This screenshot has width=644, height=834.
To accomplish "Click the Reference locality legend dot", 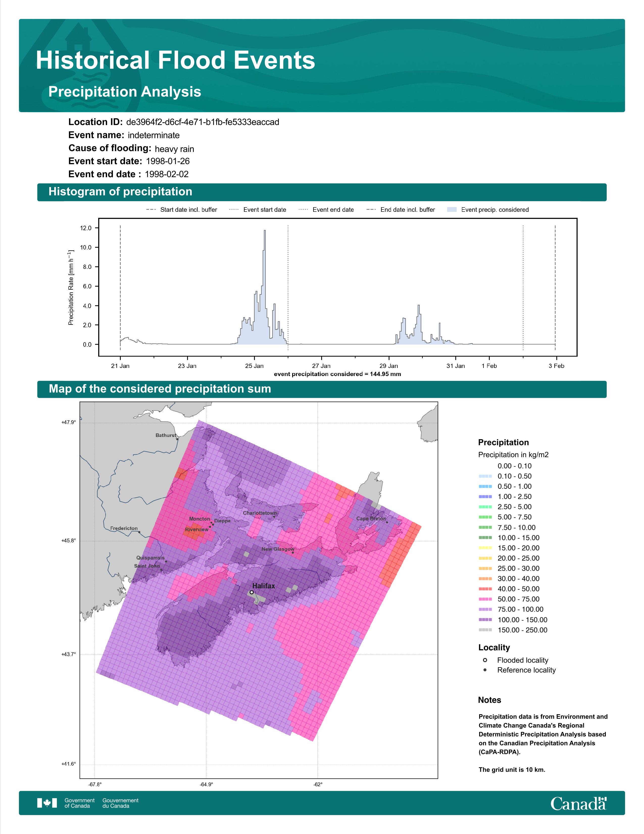I will coord(485,670).
